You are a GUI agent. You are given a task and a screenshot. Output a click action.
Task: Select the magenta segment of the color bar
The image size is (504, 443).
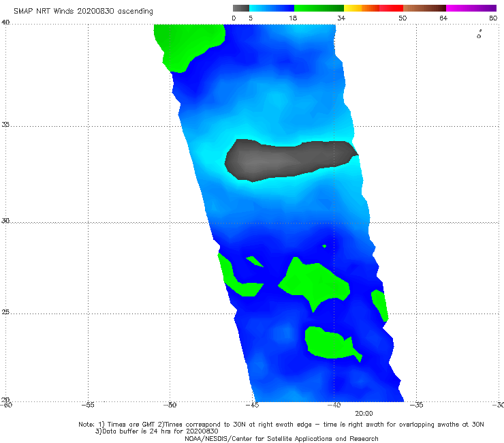pos(471,8)
